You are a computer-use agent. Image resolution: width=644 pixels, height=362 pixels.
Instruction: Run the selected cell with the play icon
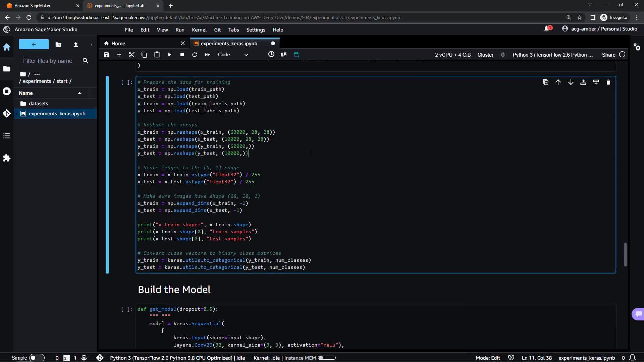[x=169, y=55]
